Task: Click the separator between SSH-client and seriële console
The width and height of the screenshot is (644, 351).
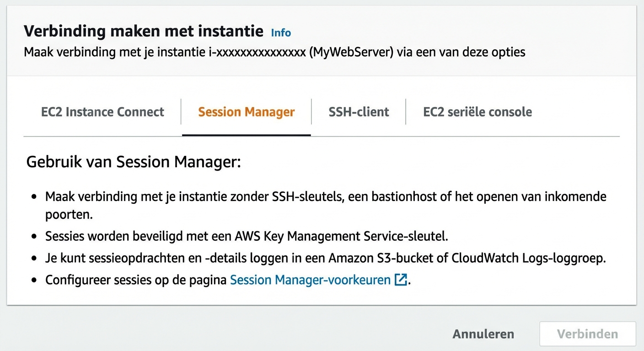Action: click(406, 112)
